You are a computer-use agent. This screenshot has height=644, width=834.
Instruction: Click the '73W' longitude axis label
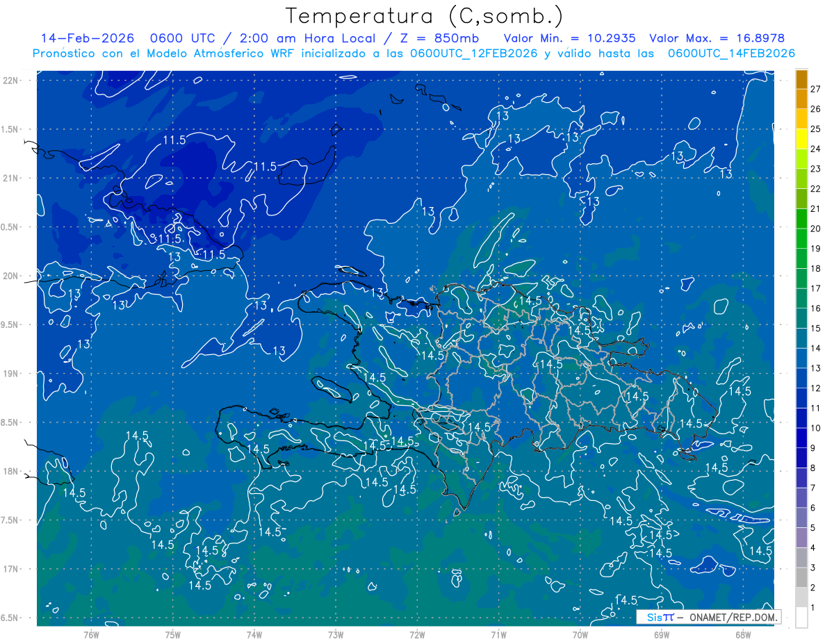[x=336, y=635]
